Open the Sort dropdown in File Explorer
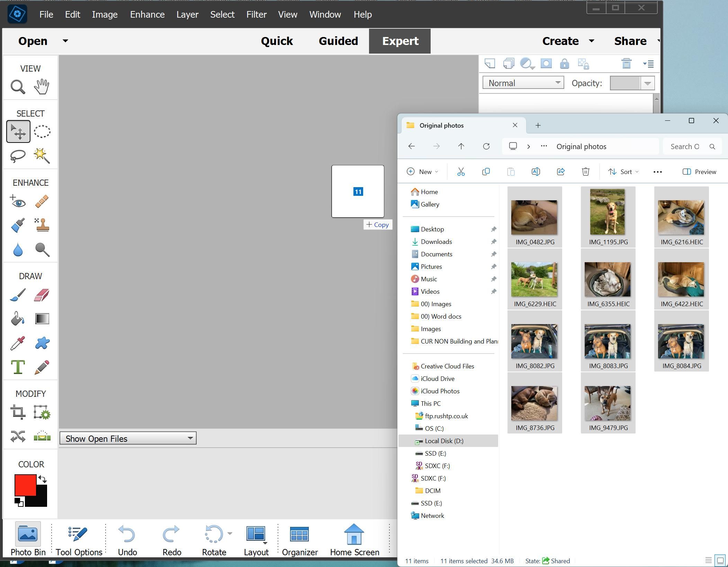Screen dimensions: 728x567 click(x=622, y=172)
